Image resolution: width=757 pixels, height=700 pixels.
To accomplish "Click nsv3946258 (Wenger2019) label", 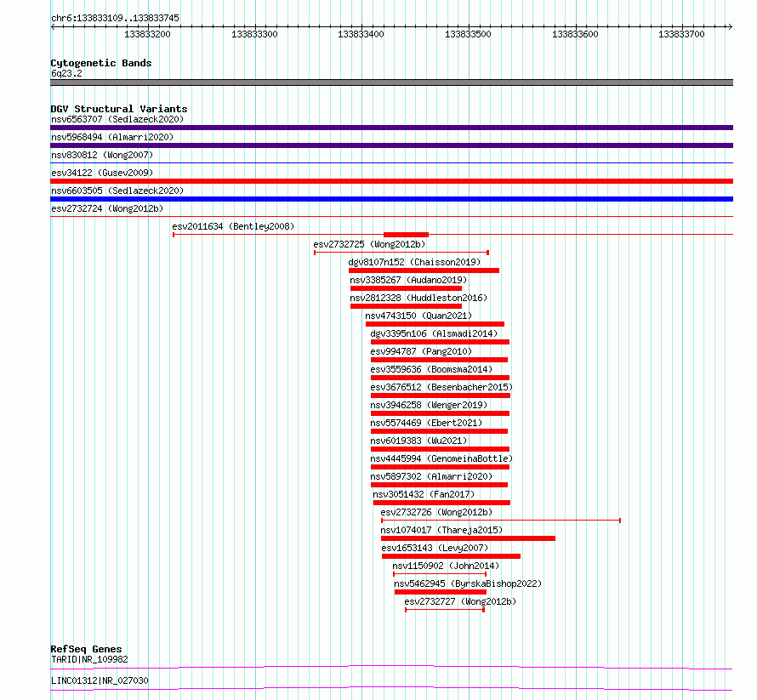I will [x=429, y=405].
